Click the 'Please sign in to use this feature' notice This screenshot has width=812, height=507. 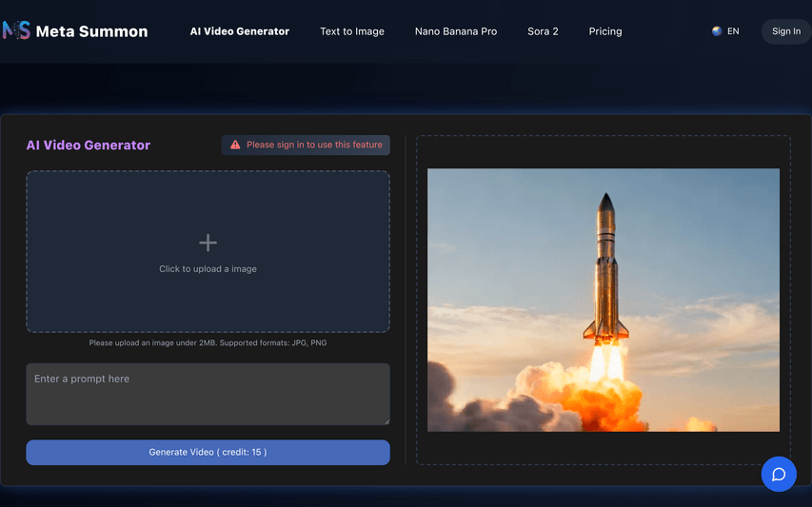[314, 145]
